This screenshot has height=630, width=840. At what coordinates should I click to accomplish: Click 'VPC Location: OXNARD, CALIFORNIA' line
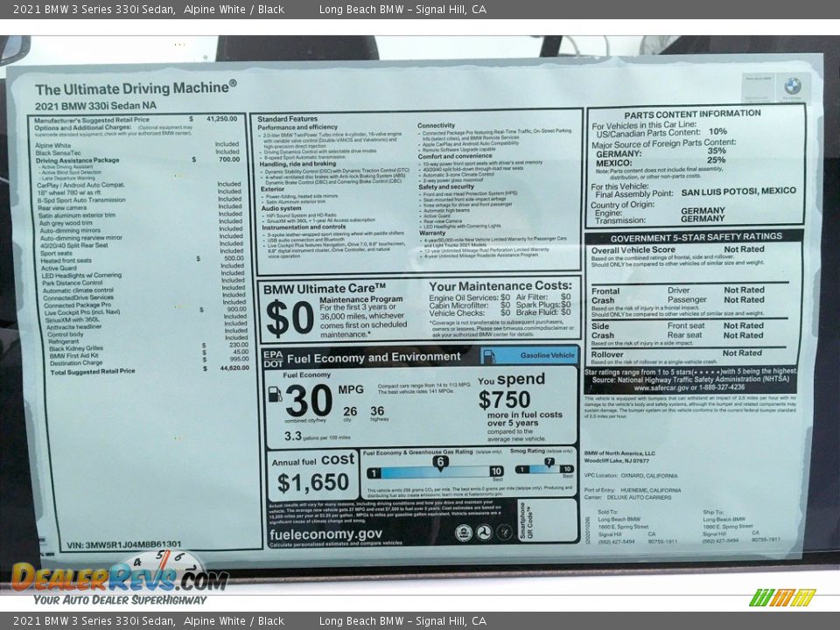tap(631, 476)
